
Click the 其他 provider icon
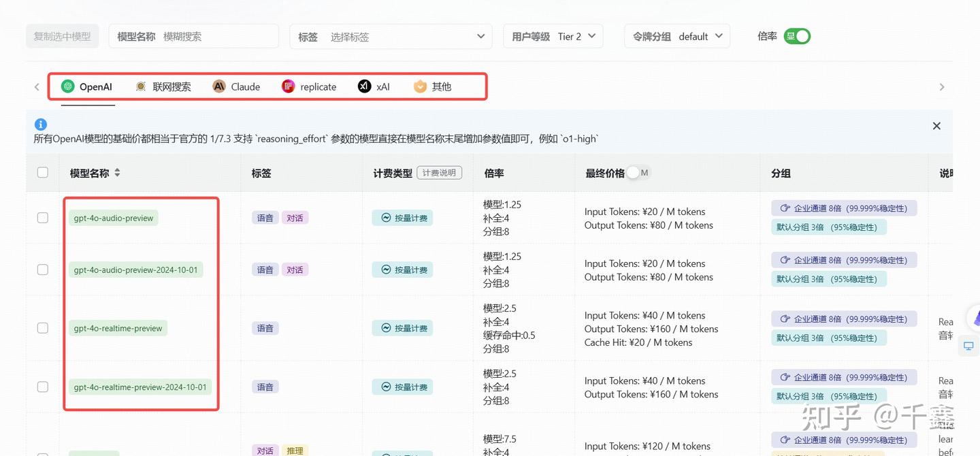420,86
